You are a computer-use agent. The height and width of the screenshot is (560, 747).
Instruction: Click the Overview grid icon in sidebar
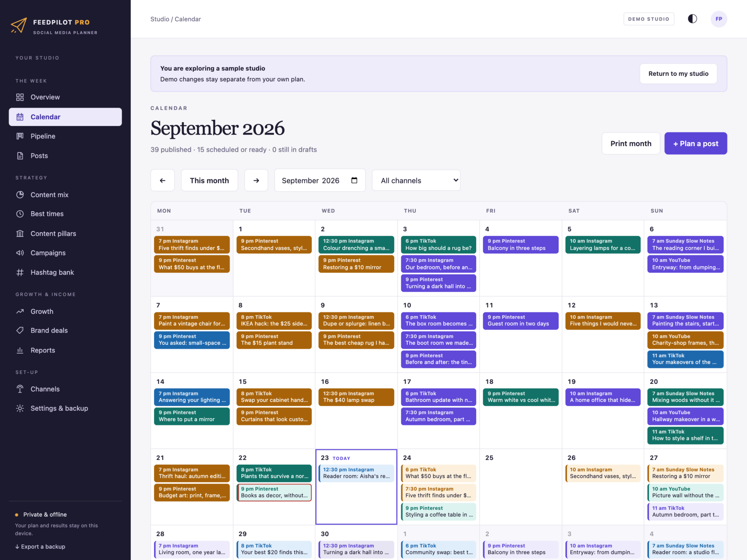(x=20, y=97)
